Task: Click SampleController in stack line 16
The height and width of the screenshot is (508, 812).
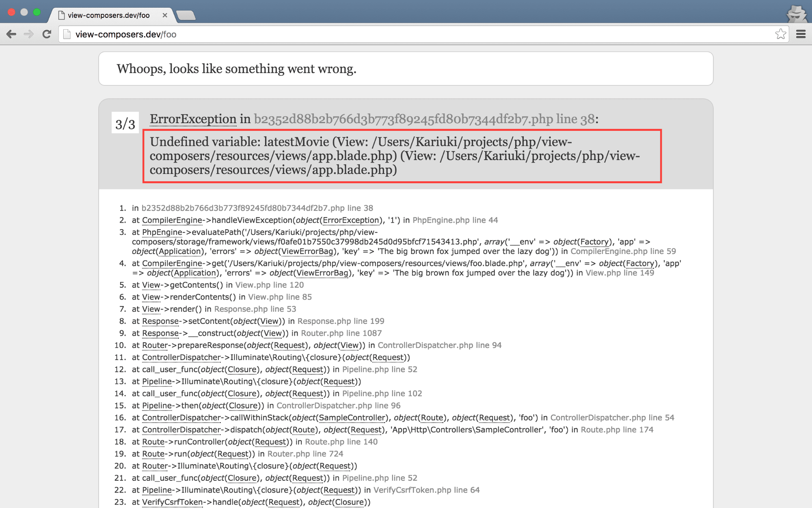Action: 352,418
